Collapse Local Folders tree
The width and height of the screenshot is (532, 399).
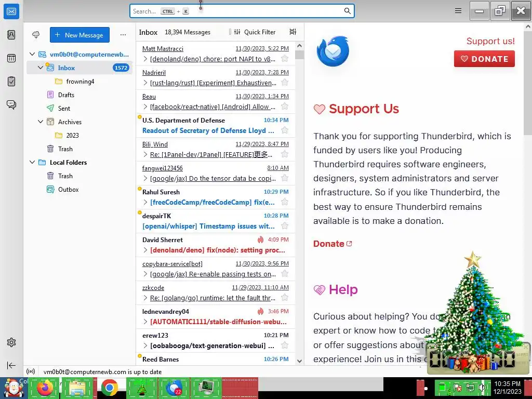32,162
